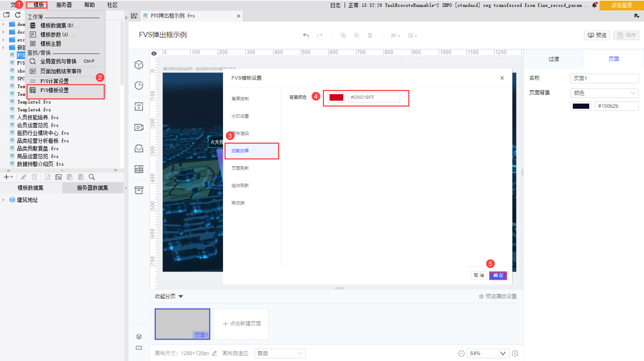The image size is (644, 361).
Task: Click the 预览 preview button
Action: coord(597,35)
